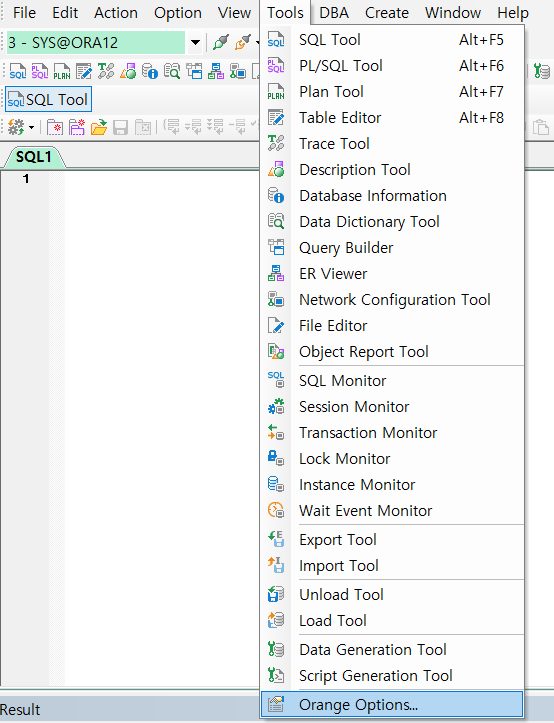The height and width of the screenshot is (723, 554).
Task: Activate the SQL Tool window button
Action: [x=48, y=100]
